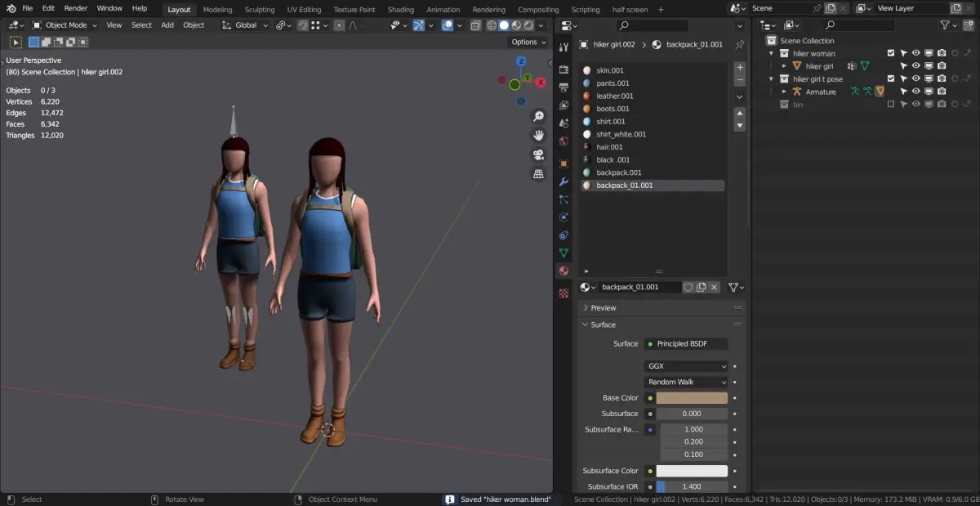Click the pan view hand gizmo

pyautogui.click(x=538, y=135)
